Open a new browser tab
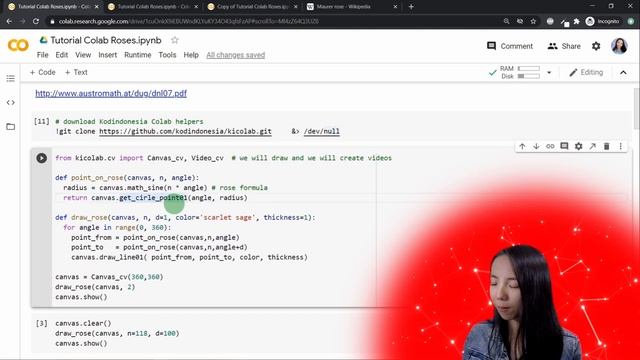Screen dimensions: 640x360 411,7
